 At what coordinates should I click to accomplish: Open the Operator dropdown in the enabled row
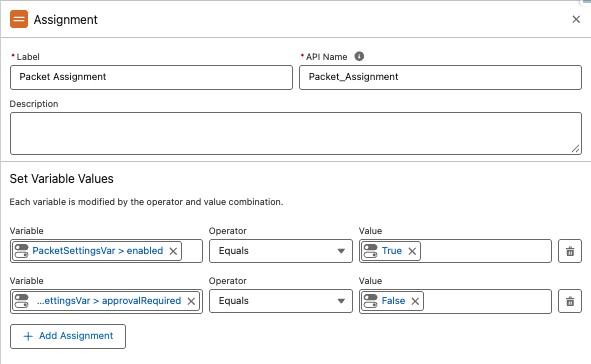point(281,251)
